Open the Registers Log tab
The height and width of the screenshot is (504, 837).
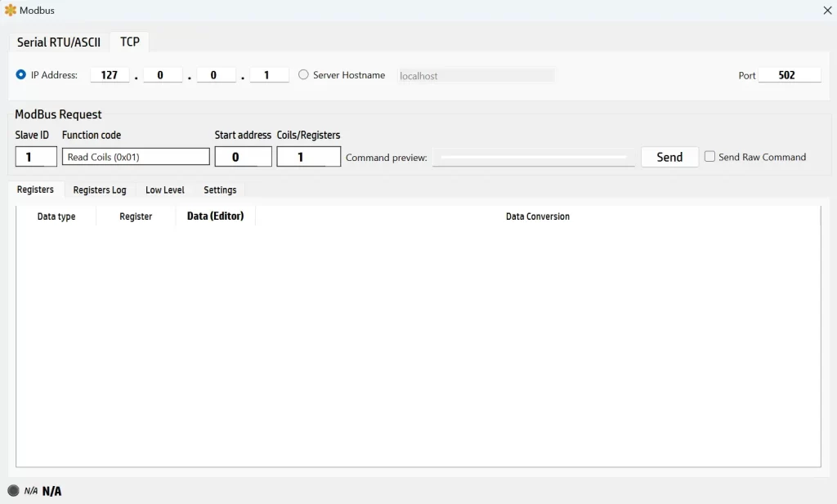[x=100, y=190]
